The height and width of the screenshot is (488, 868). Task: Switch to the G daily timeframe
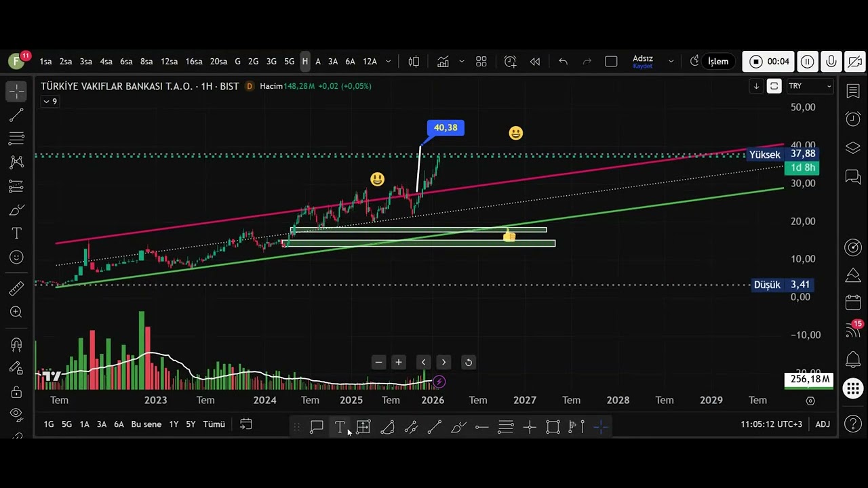pyautogui.click(x=237, y=62)
